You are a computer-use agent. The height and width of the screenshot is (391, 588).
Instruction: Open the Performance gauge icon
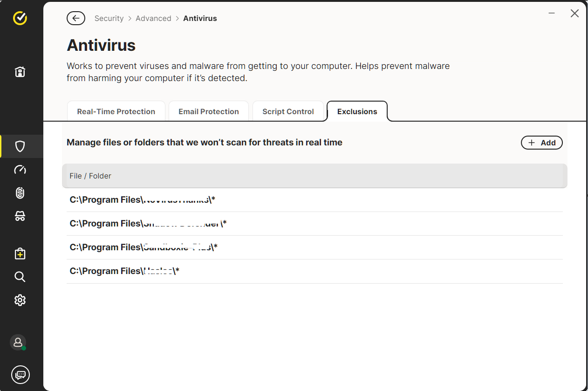[x=20, y=170]
